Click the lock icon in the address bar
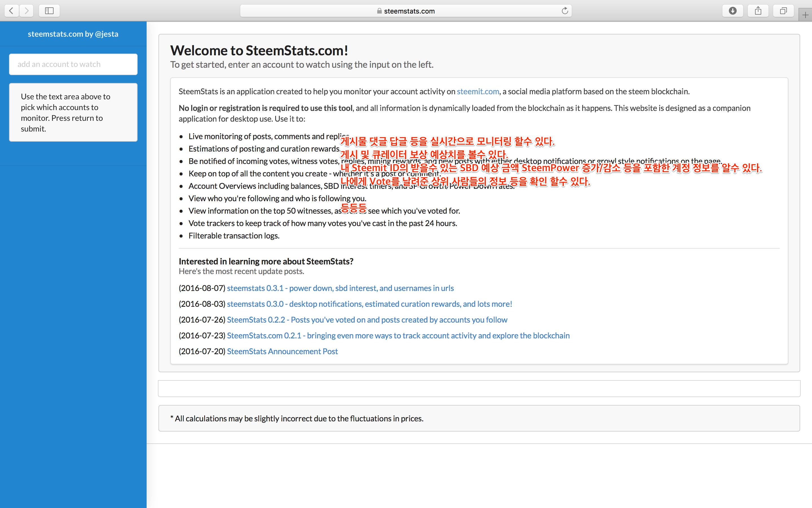 pyautogui.click(x=379, y=11)
